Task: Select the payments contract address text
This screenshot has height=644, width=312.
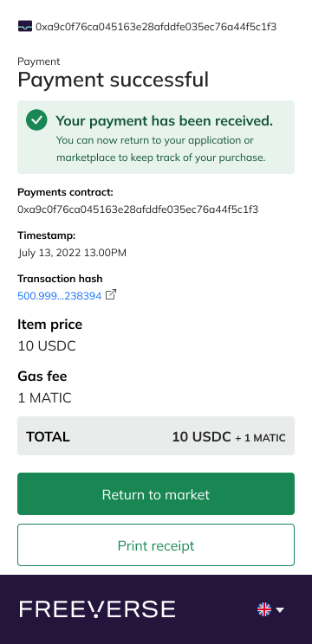Action: point(138,209)
